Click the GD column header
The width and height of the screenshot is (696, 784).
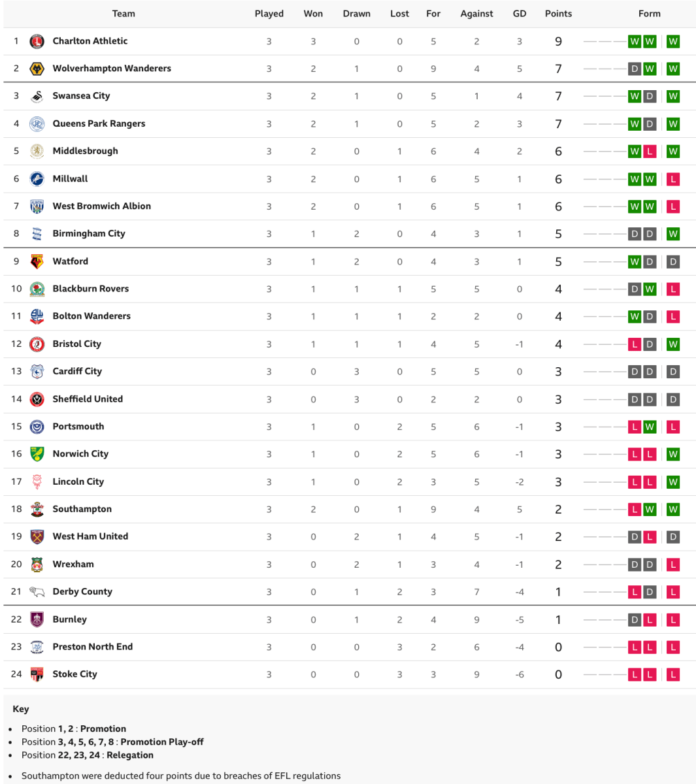pyautogui.click(x=520, y=14)
